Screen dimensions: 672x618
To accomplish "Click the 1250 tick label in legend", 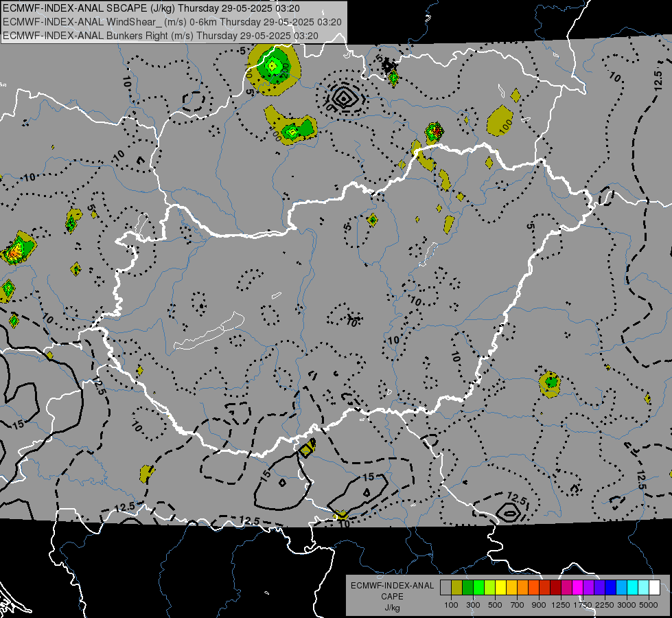I will coord(561,605).
